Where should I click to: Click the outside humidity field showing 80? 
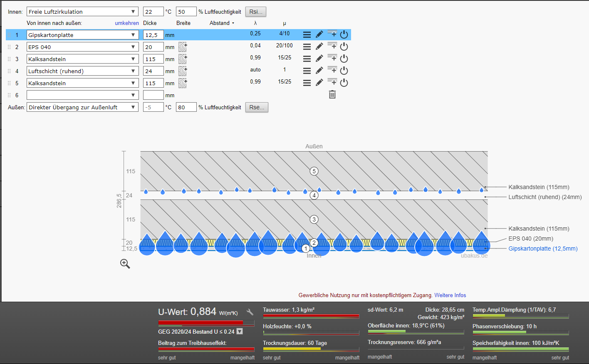point(186,107)
